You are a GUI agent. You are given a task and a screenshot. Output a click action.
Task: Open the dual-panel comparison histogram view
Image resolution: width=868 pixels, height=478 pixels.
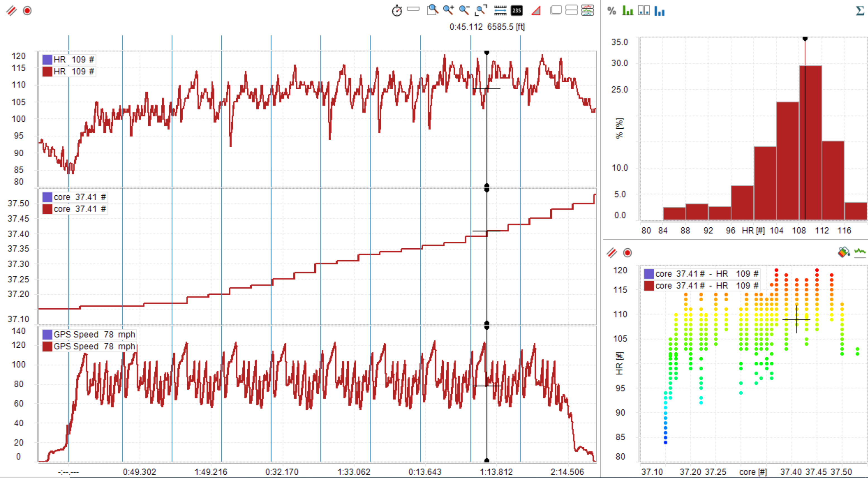(x=644, y=11)
